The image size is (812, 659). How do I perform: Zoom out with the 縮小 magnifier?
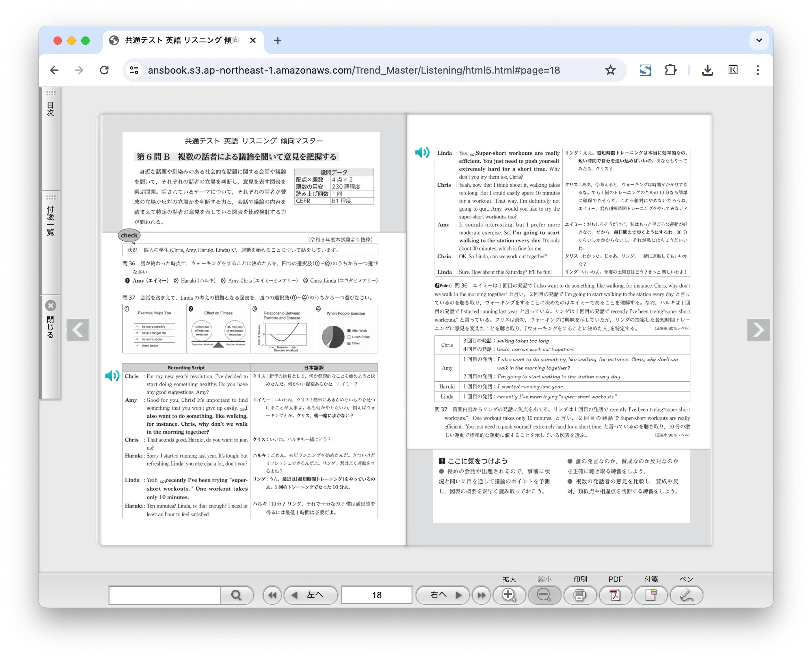coord(544,594)
